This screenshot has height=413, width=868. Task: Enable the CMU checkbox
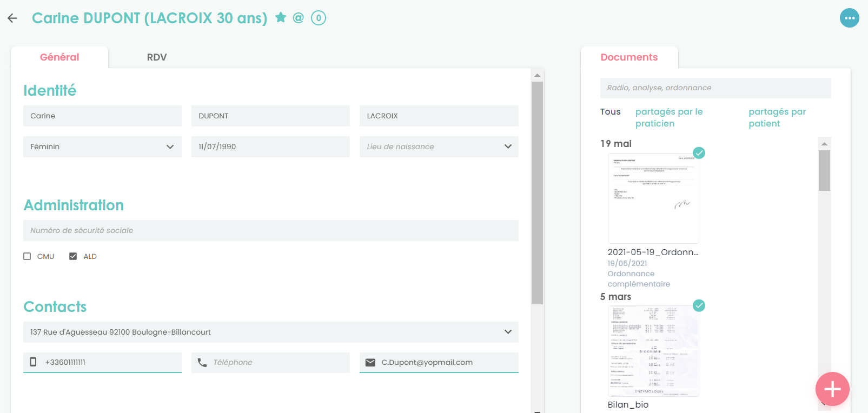[x=27, y=256]
